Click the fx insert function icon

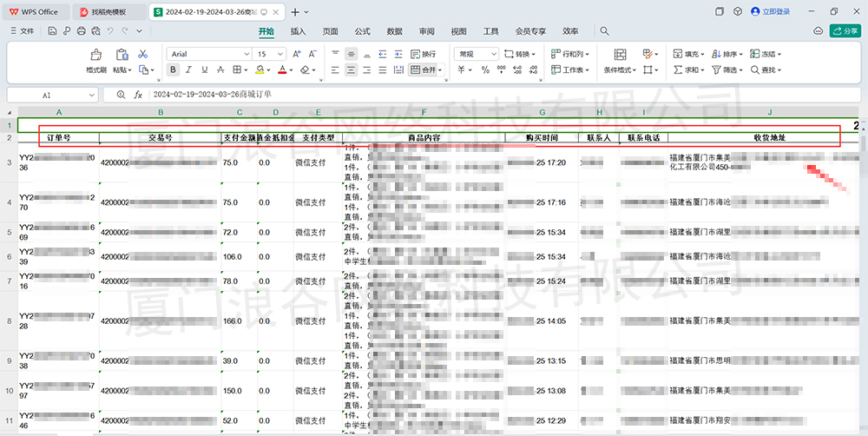click(x=138, y=95)
